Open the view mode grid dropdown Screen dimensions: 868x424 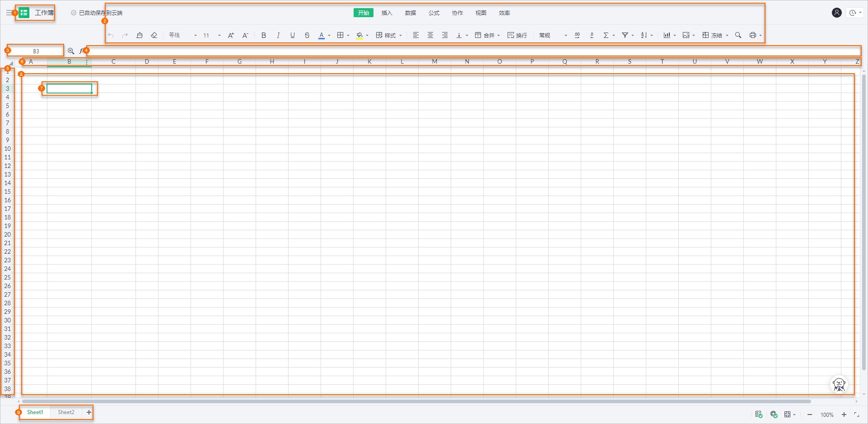click(x=790, y=415)
